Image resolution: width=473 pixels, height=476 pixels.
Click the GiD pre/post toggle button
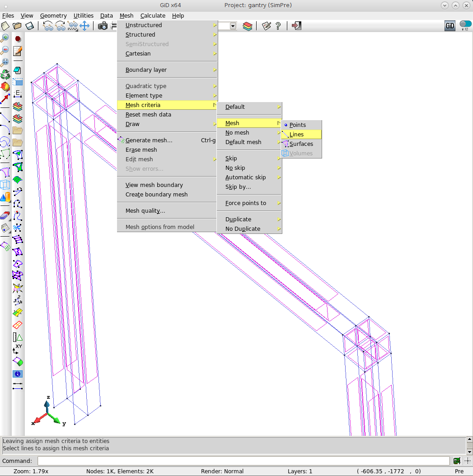click(450, 26)
